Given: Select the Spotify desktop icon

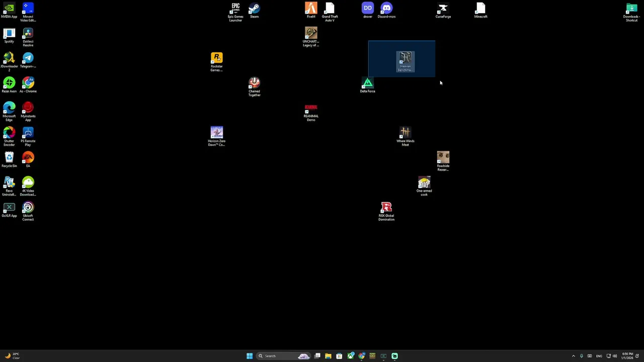Looking at the screenshot, I should pyautogui.click(x=9, y=36).
